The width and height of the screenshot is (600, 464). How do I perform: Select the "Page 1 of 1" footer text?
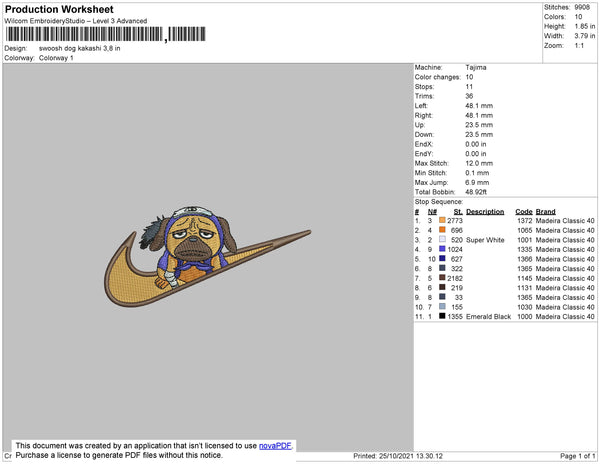577,456
